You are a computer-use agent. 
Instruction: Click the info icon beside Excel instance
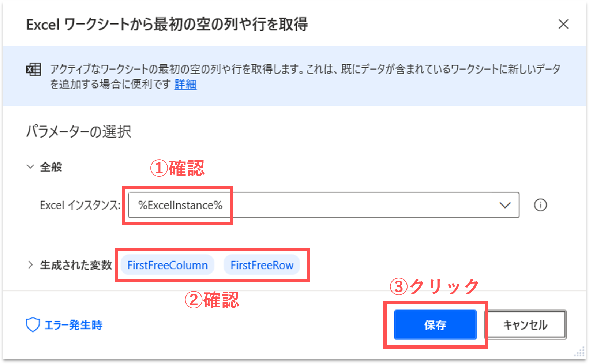click(540, 205)
